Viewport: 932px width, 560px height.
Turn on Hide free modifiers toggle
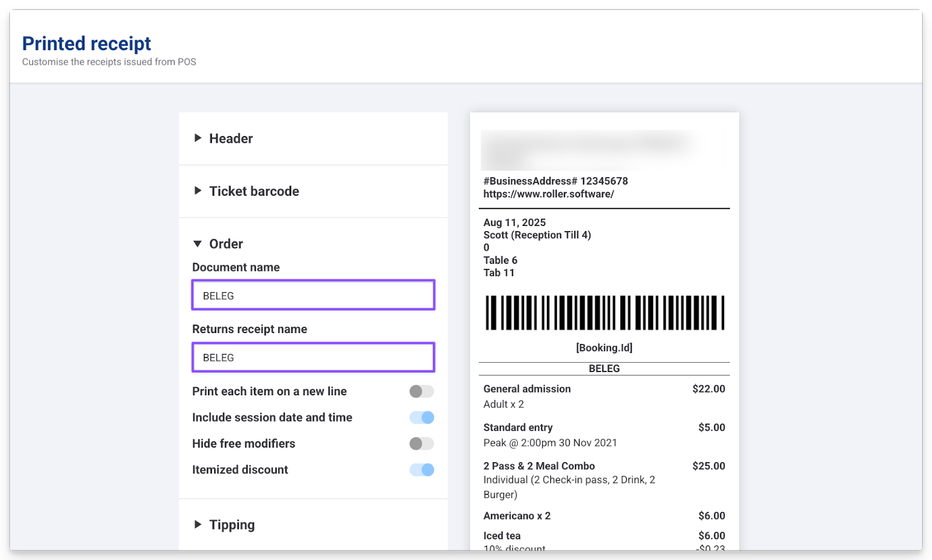pyautogui.click(x=421, y=444)
